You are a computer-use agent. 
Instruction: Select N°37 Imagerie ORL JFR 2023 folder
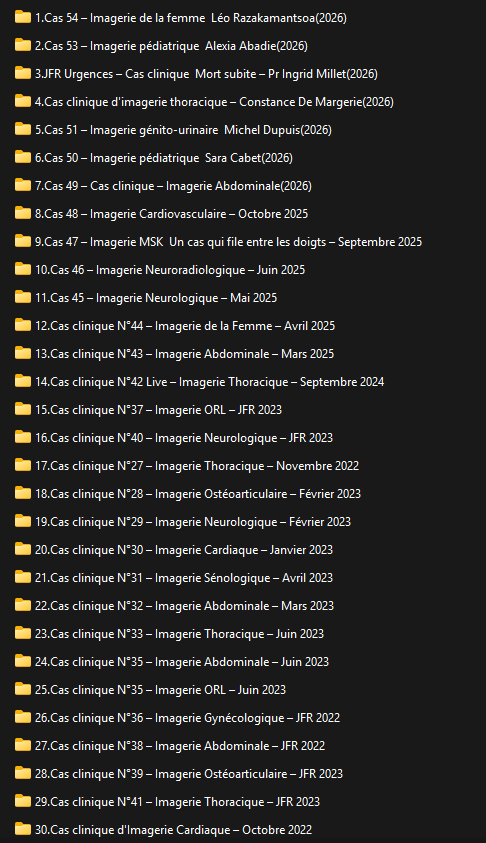click(x=159, y=409)
